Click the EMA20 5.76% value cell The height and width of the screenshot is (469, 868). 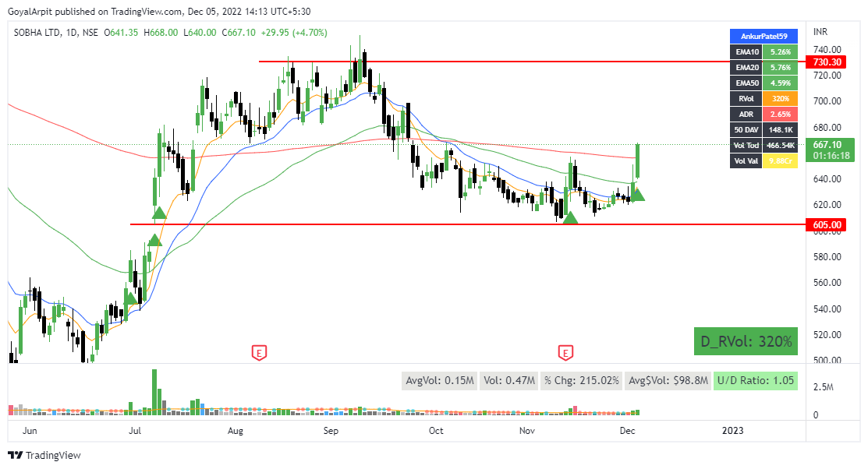[780, 68]
